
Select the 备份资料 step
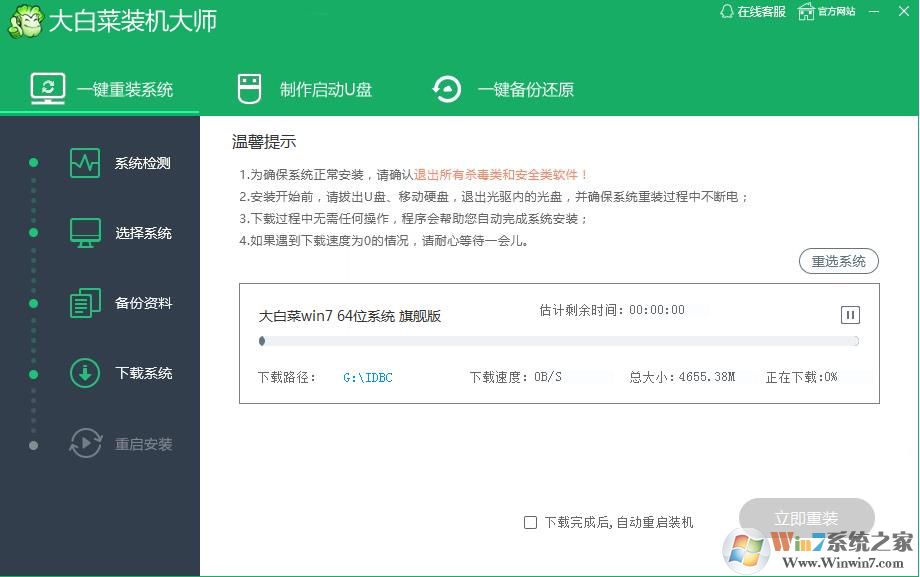click(x=120, y=303)
